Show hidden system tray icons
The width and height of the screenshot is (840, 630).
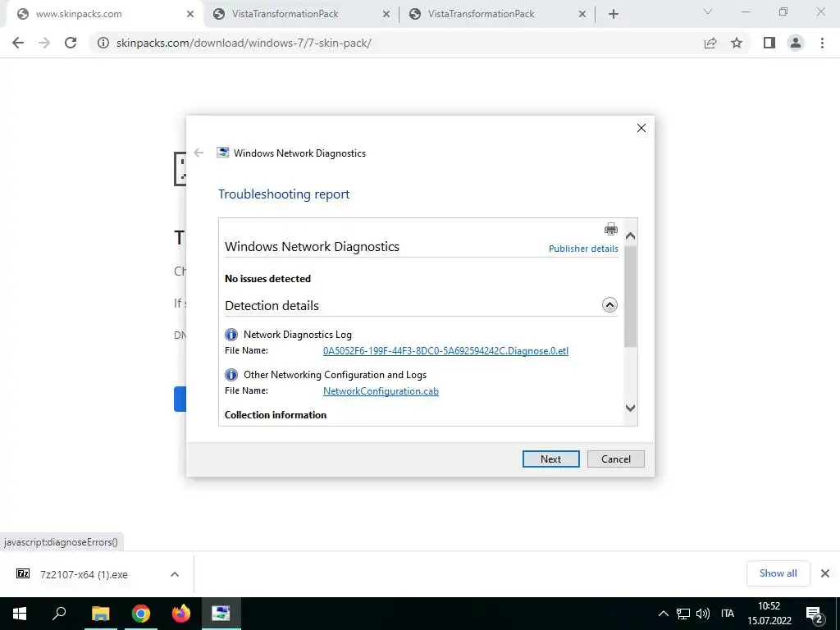(x=663, y=614)
